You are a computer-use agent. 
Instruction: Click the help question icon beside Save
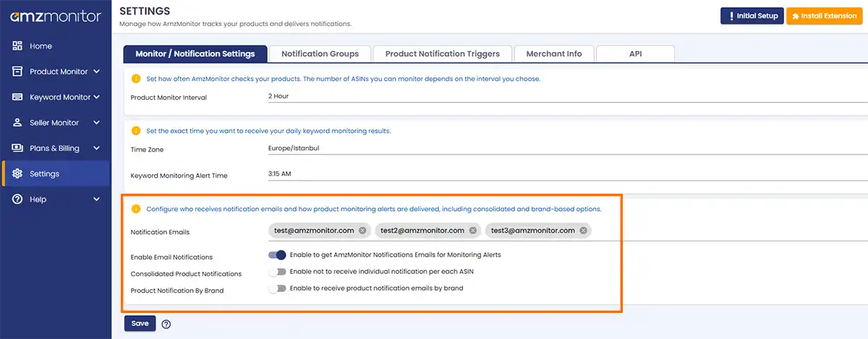tap(166, 324)
